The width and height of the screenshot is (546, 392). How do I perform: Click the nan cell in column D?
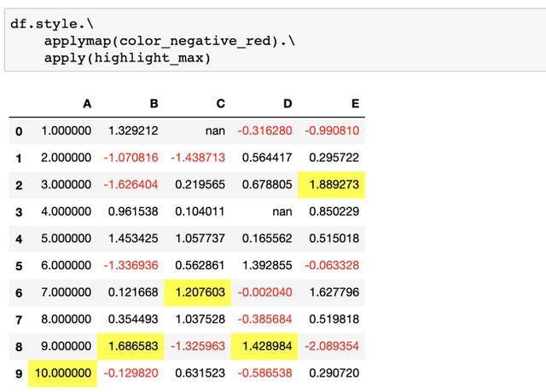pyautogui.click(x=282, y=211)
